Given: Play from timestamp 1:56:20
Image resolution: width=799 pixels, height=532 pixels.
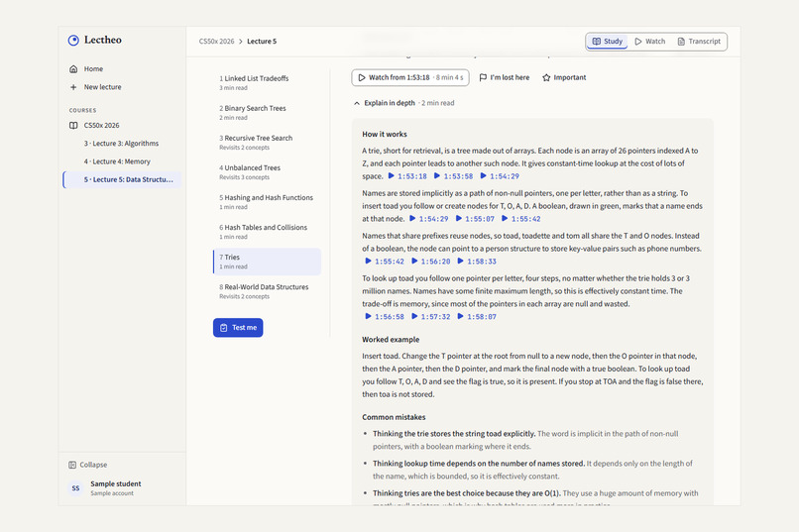Looking at the screenshot, I should coord(430,262).
